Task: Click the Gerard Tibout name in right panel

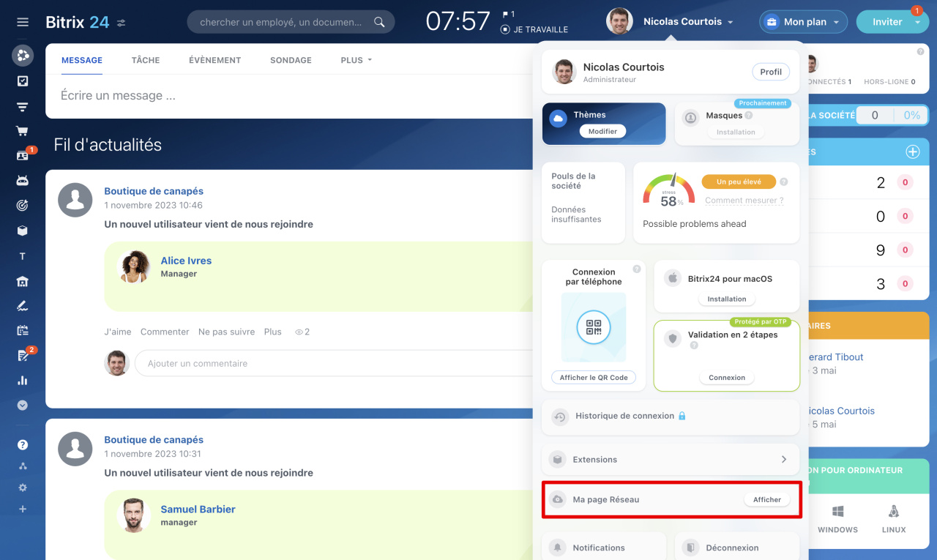Action: coord(836,357)
